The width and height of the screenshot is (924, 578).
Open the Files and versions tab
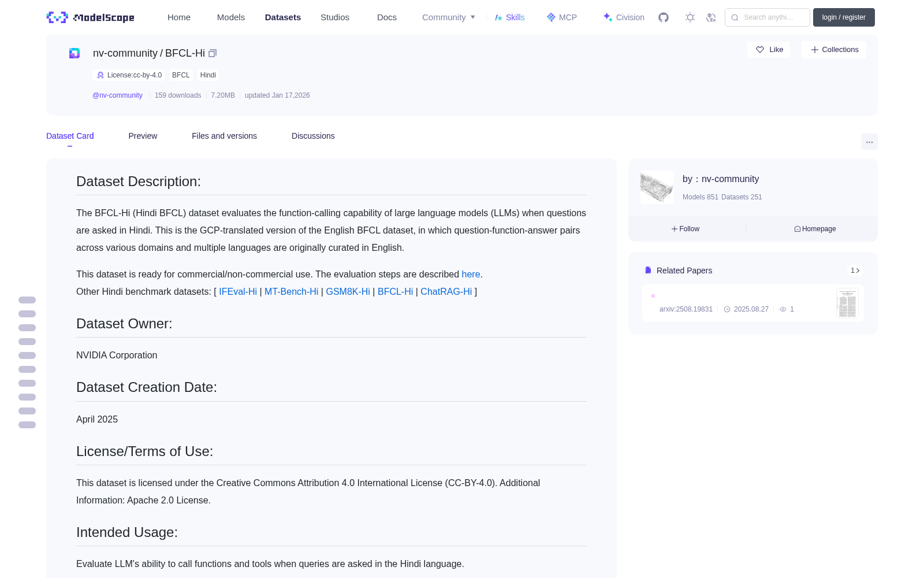pos(224,136)
